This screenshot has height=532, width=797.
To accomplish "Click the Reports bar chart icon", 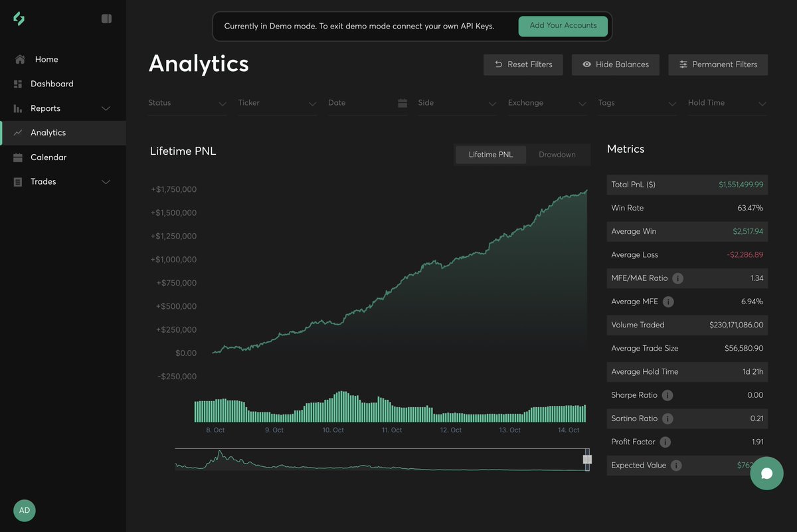I will coord(17,108).
